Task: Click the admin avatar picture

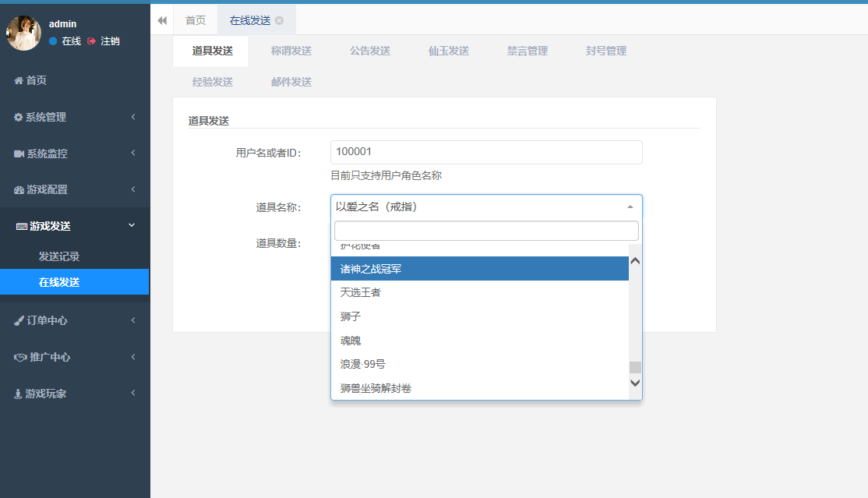Action: [24, 33]
